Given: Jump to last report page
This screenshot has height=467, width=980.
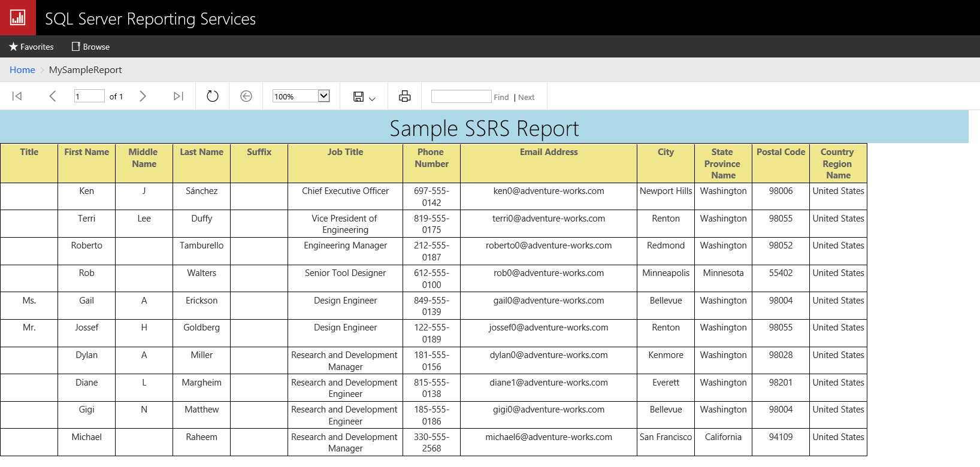Looking at the screenshot, I should click(178, 96).
